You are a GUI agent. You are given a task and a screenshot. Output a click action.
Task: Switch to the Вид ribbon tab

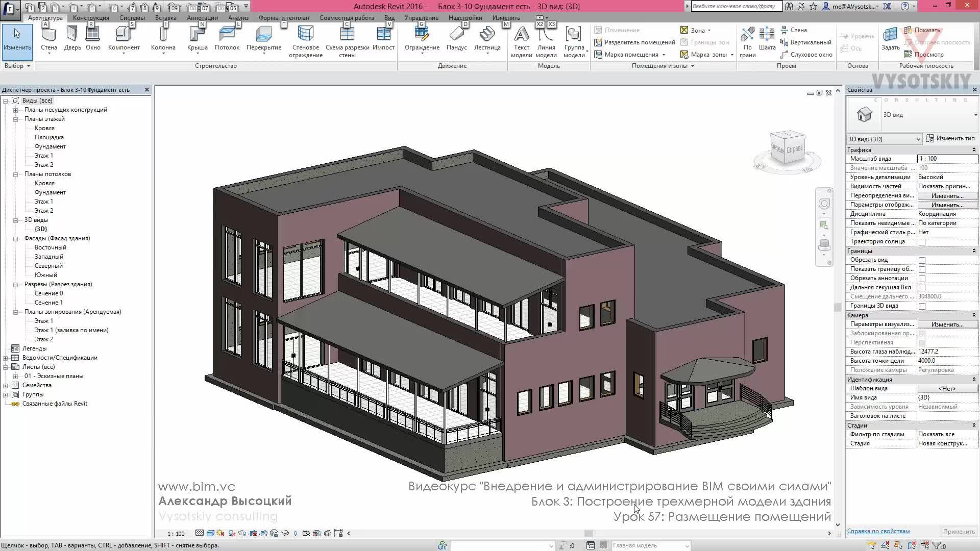(389, 18)
